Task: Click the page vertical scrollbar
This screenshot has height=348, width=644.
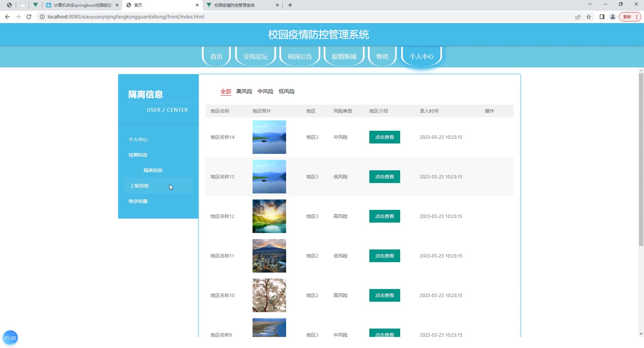Action: click(x=641, y=160)
